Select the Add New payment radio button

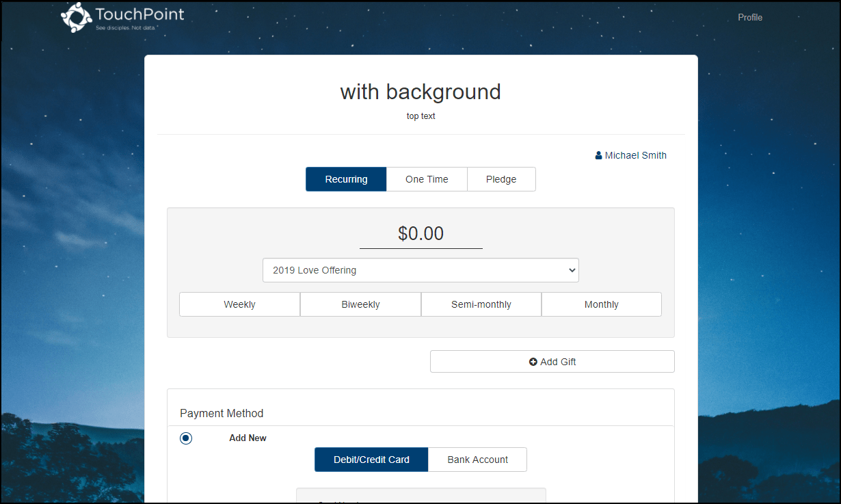point(186,438)
